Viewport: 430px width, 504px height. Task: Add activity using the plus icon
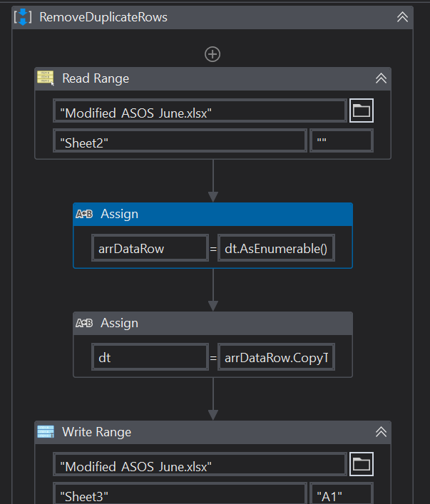(213, 53)
